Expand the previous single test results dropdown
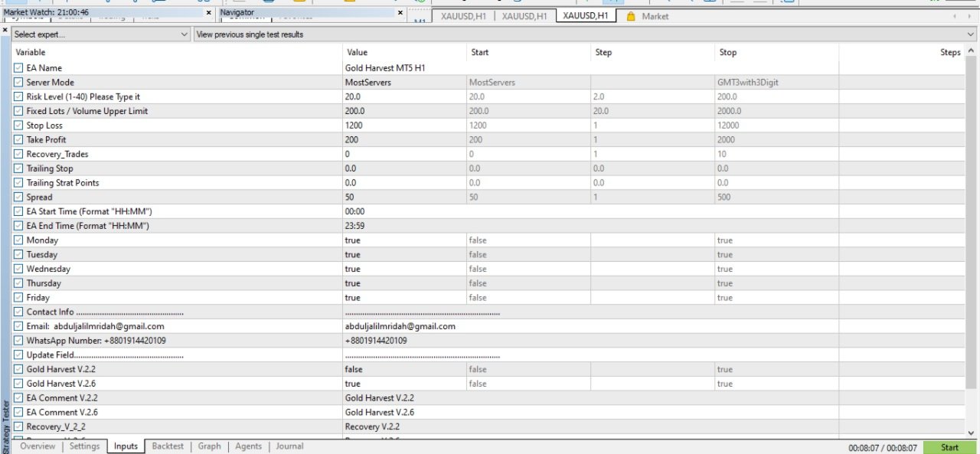Image resolution: width=980 pixels, height=454 pixels. tap(585, 34)
